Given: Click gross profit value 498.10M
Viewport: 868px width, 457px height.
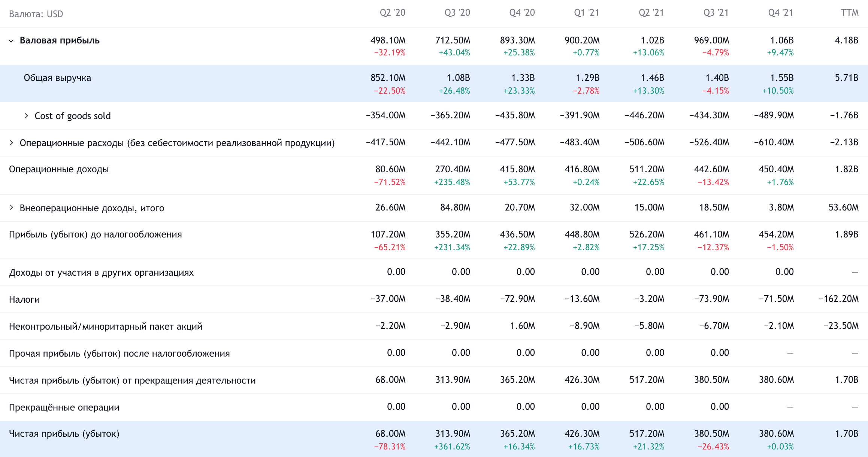Looking at the screenshot, I should pos(388,40).
